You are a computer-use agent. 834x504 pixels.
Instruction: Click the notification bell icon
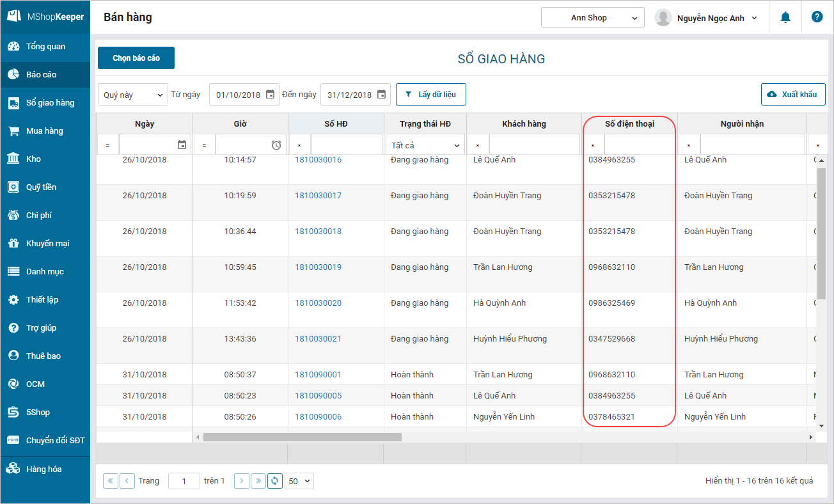click(785, 18)
